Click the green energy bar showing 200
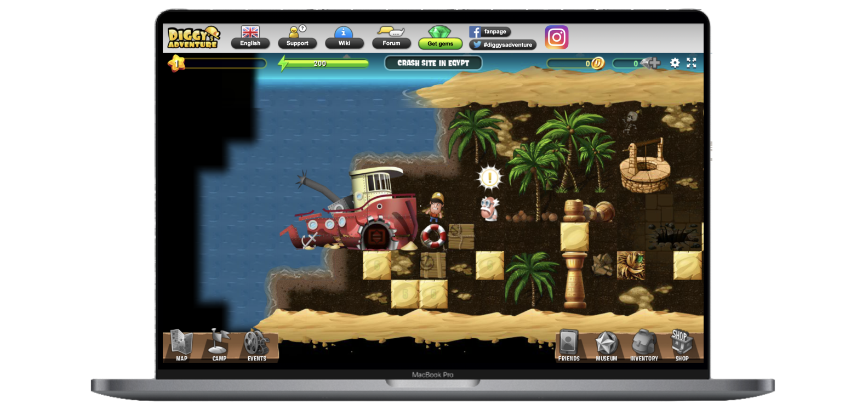Viewport: 868px width, 410px height. [x=327, y=64]
